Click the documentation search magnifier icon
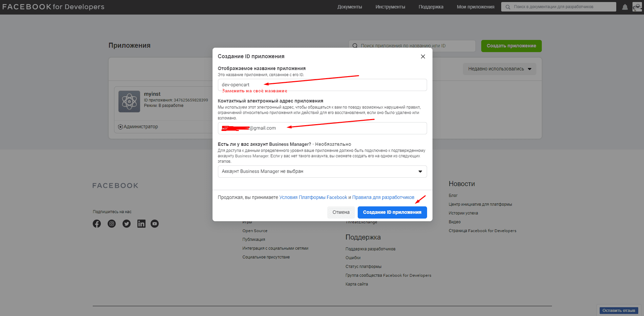The height and width of the screenshot is (316, 644). [x=508, y=7]
